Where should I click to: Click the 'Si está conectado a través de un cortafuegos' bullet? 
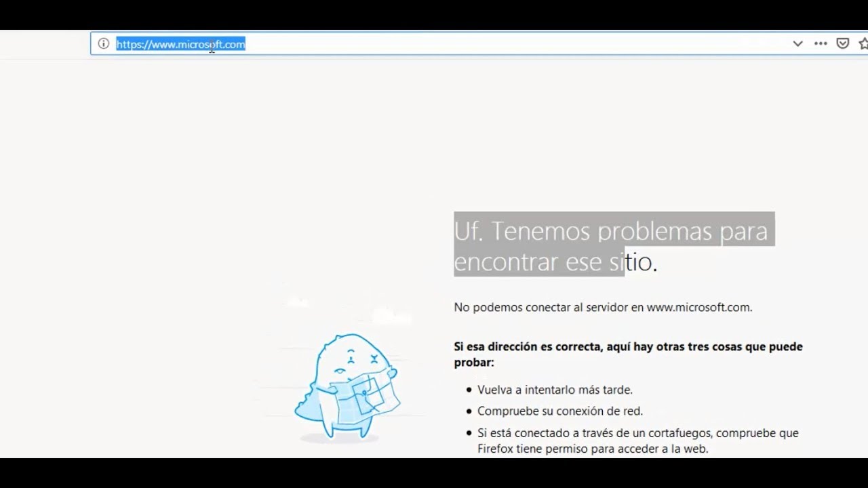pyautogui.click(x=638, y=441)
